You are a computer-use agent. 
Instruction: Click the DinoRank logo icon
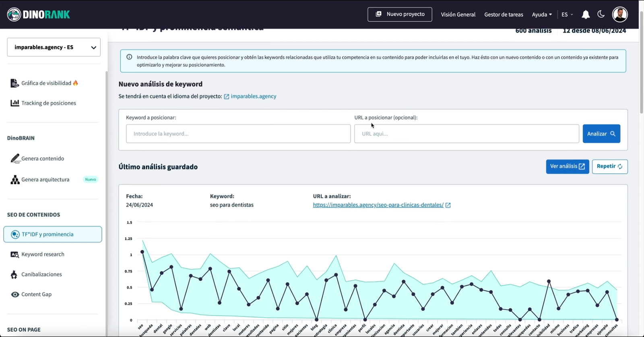point(14,14)
